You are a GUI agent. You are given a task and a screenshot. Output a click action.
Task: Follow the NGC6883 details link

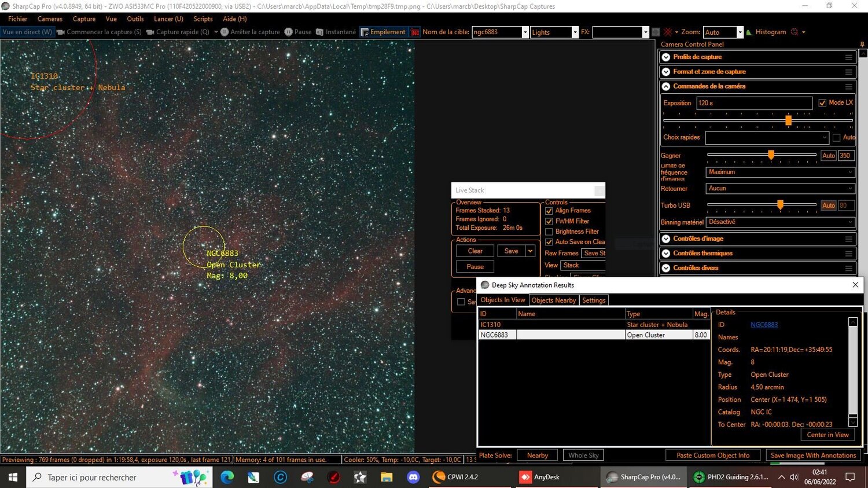[x=764, y=324]
